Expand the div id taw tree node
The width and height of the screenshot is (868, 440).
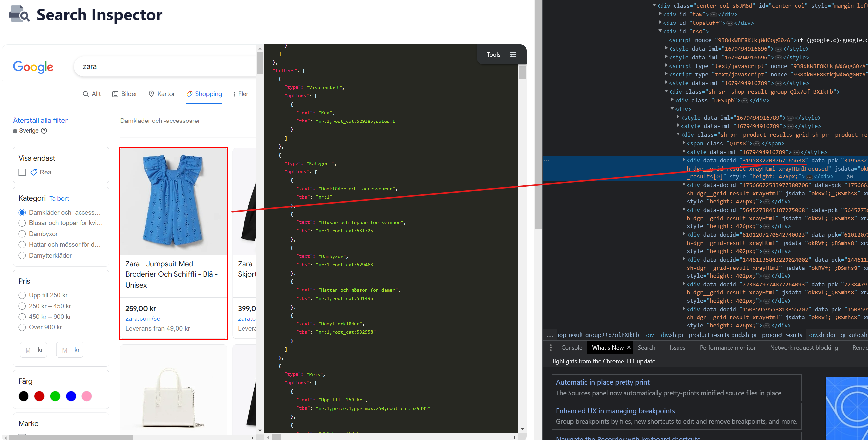click(660, 14)
